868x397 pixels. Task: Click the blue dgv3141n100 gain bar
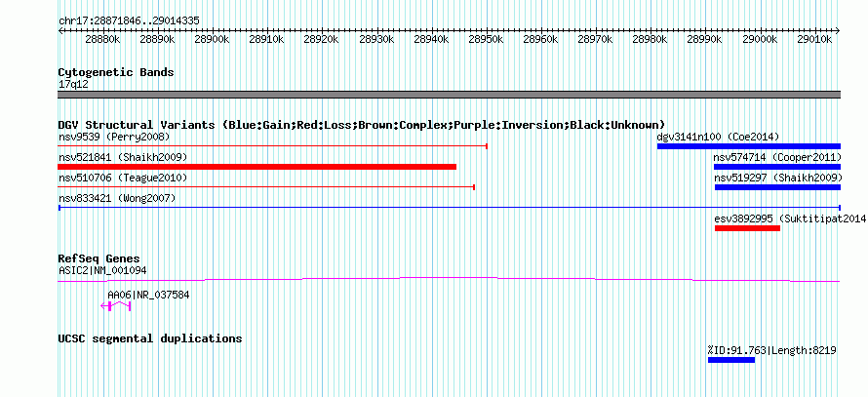(x=749, y=146)
